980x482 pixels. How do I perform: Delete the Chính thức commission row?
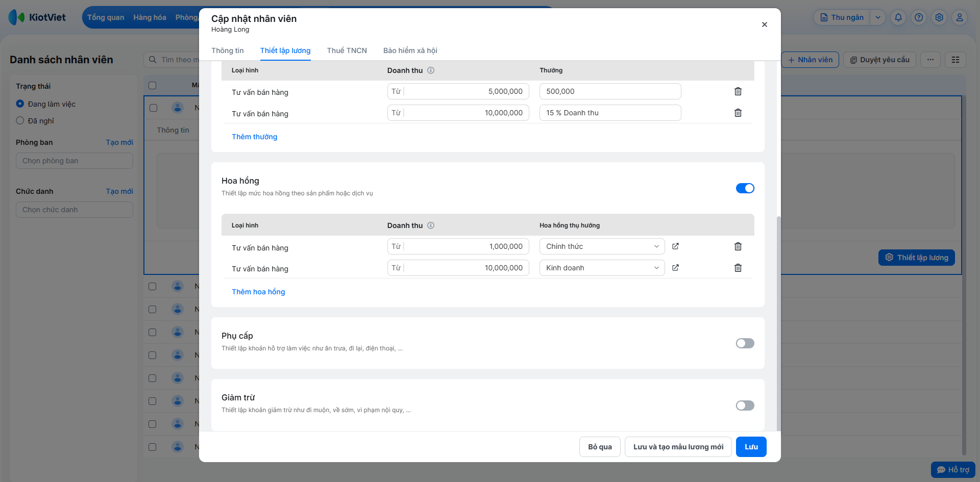(738, 246)
